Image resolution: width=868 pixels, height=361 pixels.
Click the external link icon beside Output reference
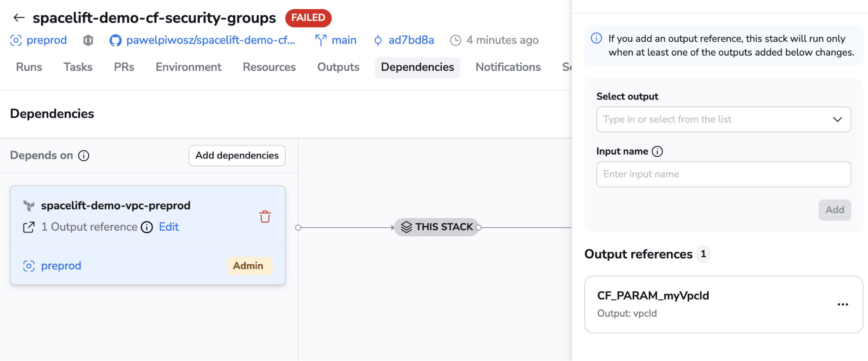pyautogui.click(x=29, y=227)
